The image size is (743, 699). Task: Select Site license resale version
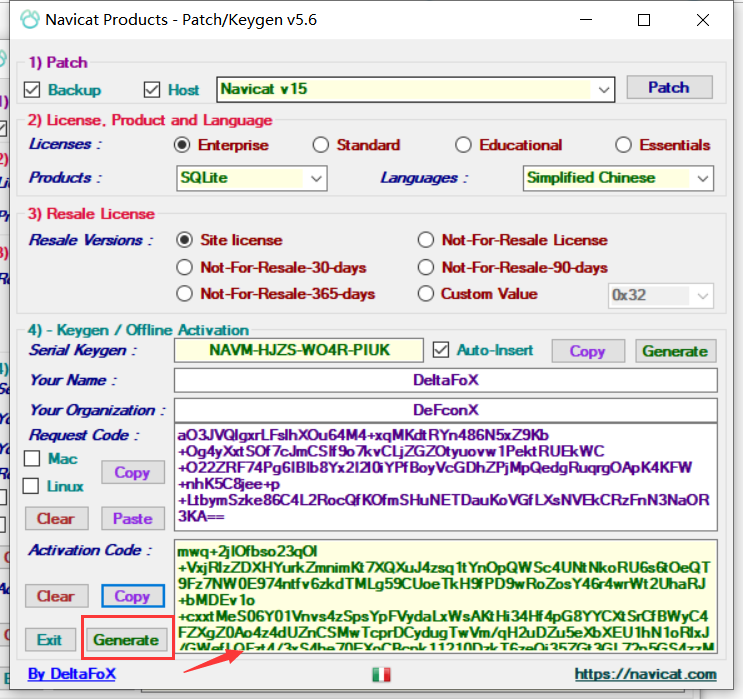(184, 240)
